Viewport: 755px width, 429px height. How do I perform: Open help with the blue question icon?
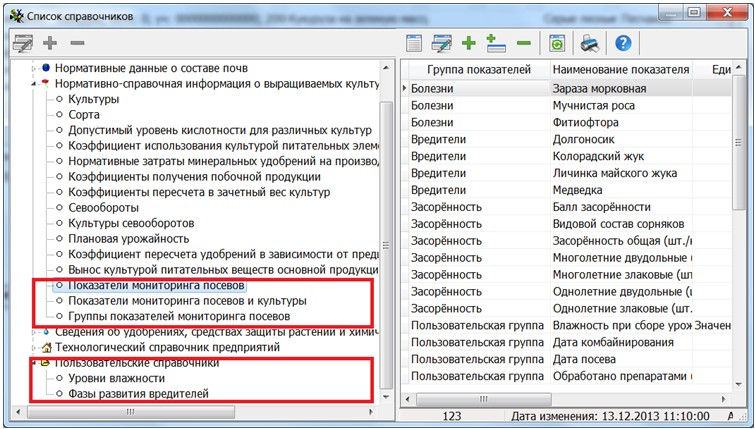pos(623,43)
